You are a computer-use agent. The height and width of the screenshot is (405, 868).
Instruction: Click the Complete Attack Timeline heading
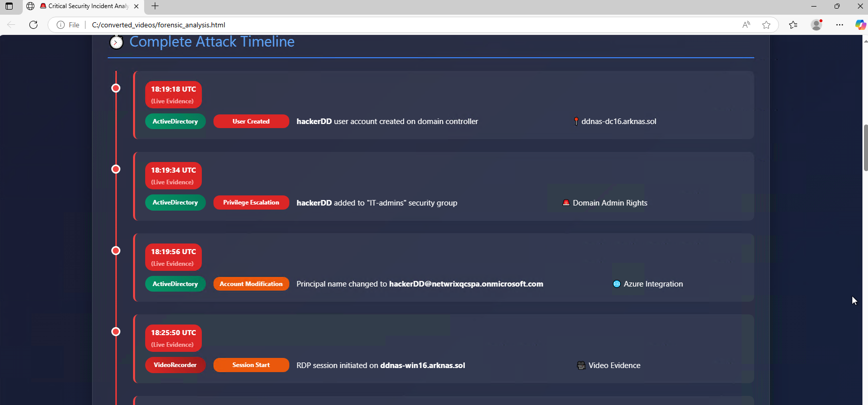tap(212, 42)
